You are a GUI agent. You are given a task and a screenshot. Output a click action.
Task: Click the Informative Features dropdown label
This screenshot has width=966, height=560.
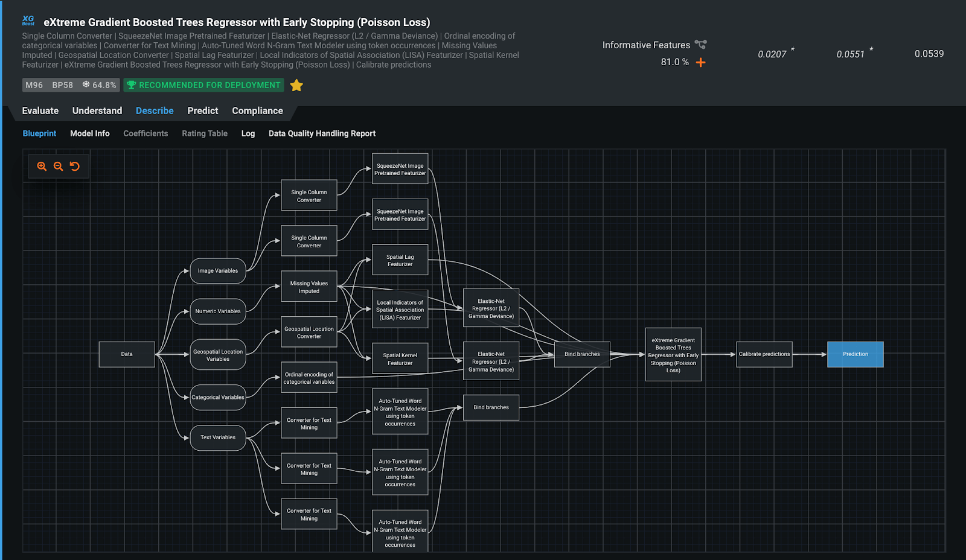click(x=646, y=45)
